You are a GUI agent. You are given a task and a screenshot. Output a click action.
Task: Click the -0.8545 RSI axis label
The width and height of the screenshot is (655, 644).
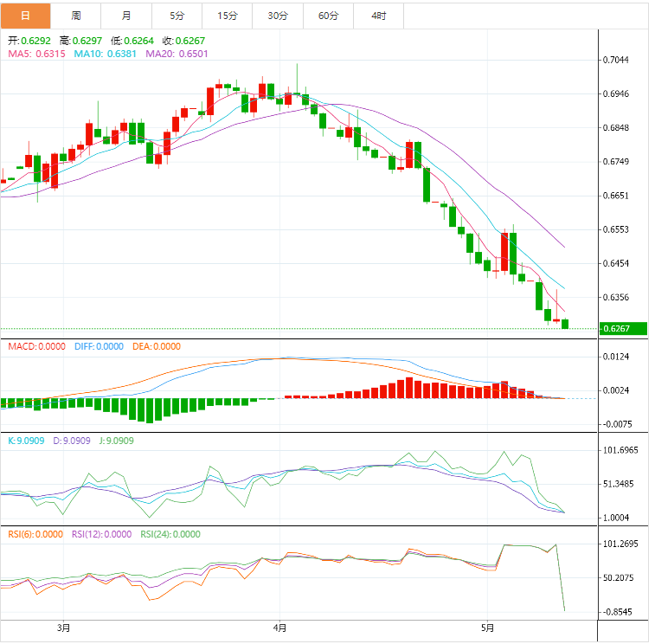[x=617, y=612]
